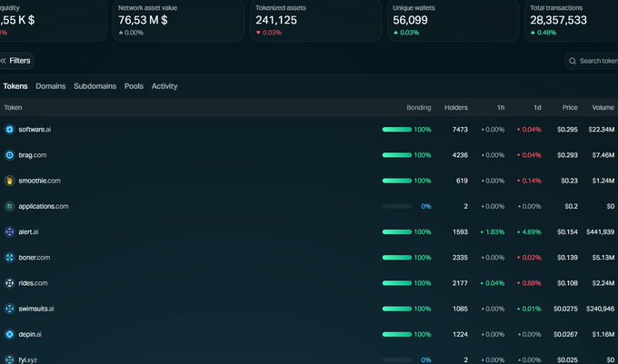Open the smoothie.com token link
This screenshot has width=618, height=364.
pyautogui.click(x=39, y=181)
